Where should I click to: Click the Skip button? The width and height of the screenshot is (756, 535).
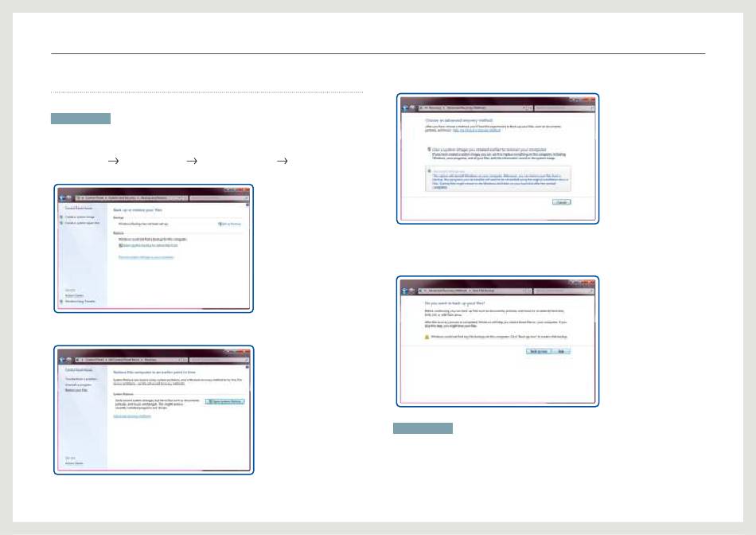[x=561, y=352]
